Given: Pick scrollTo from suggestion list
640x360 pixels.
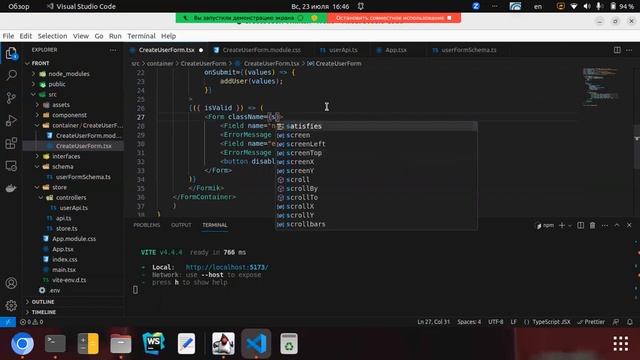Looking at the screenshot, I should (x=376, y=198).
